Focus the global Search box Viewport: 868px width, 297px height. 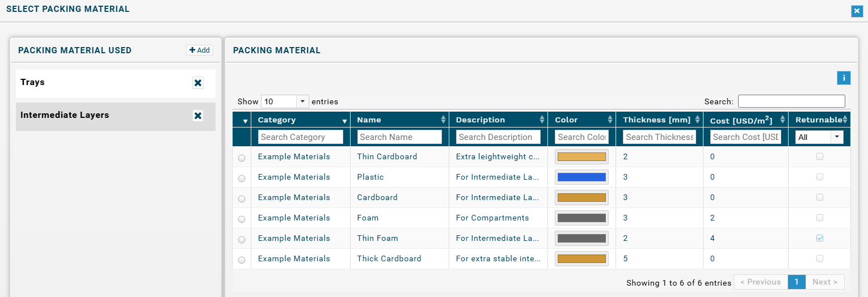pyautogui.click(x=791, y=101)
